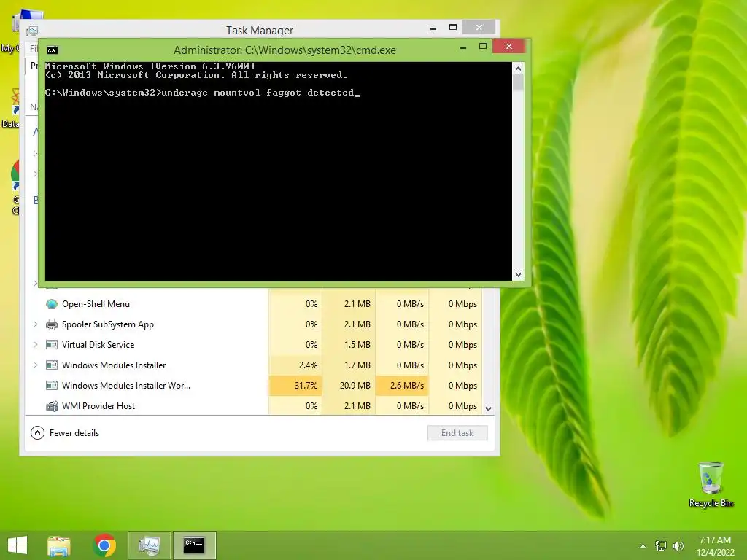Click the cmd.exe window title bar text
747x560 pixels.
[x=285, y=50]
